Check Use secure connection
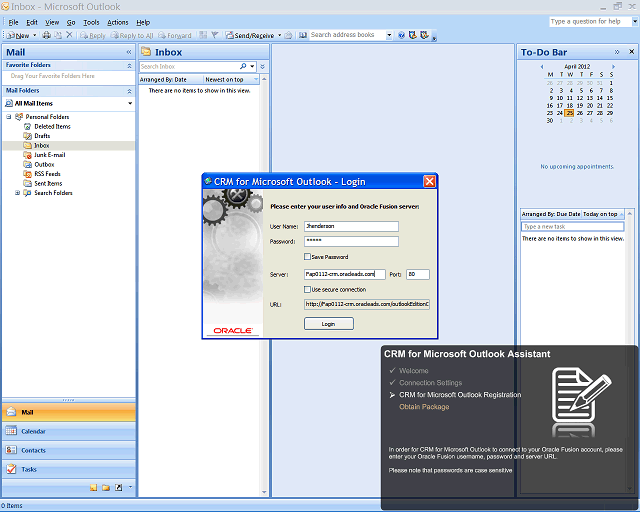 coord(307,289)
